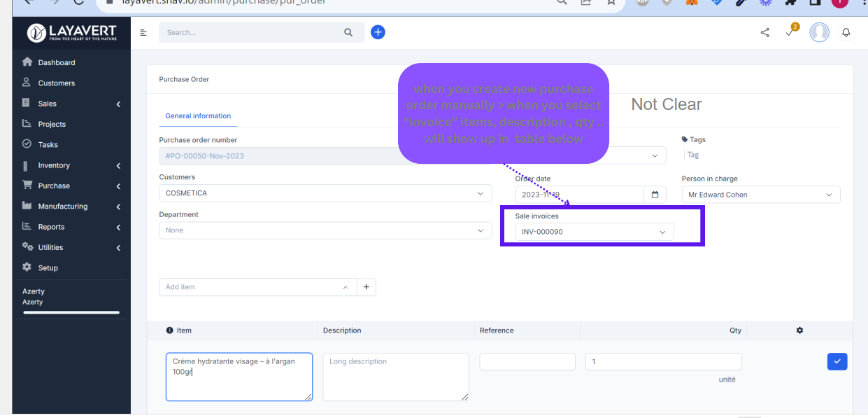868x418 pixels.
Task: Open the Sale invoices dropdown INV-000090
Action: (x=594, y=232)
